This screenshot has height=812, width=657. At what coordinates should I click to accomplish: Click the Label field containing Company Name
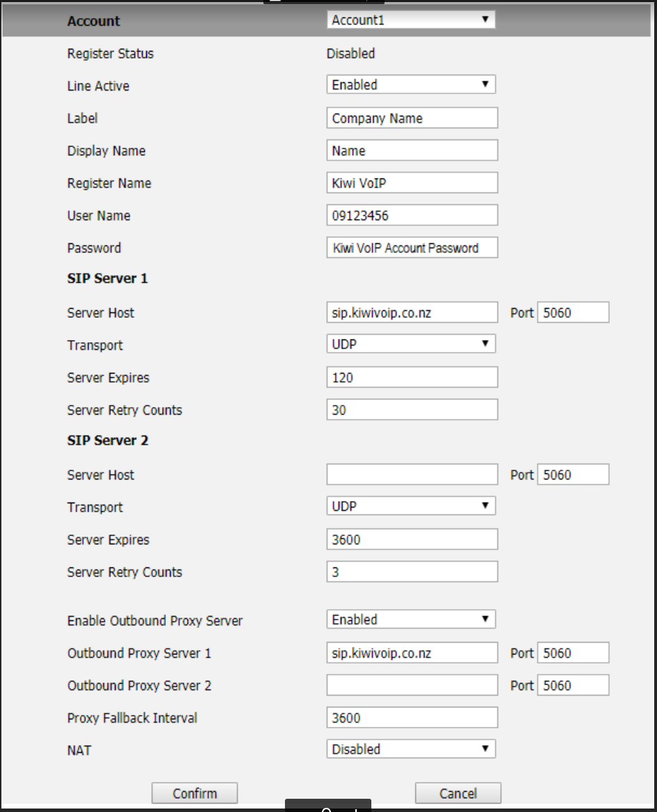[412, 118]
